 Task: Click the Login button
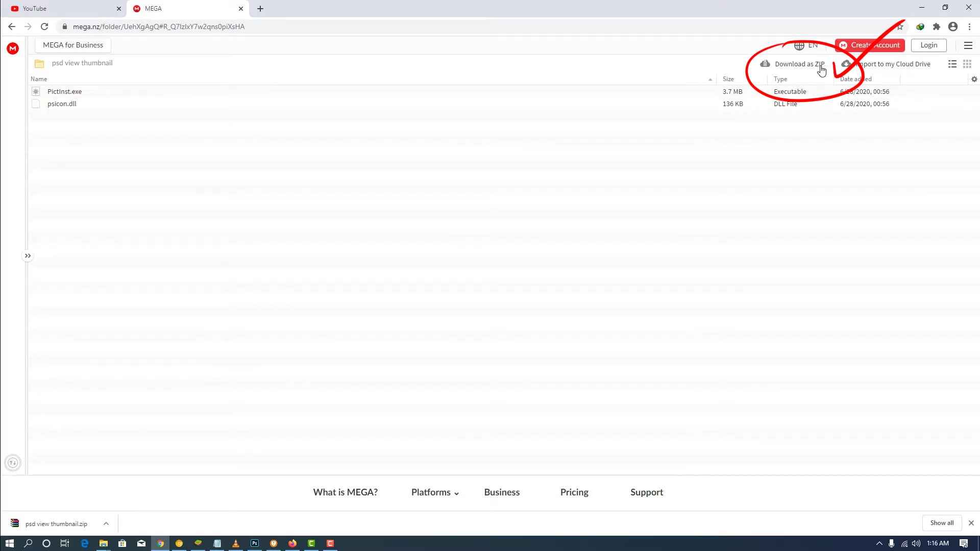(x=929, y=45)
